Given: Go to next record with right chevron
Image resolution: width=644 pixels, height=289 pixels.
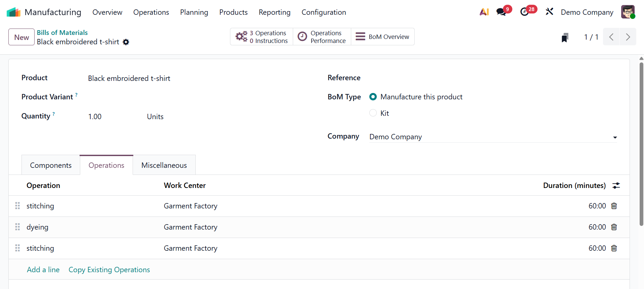Looking at the screenshot, I should (628, 37).
